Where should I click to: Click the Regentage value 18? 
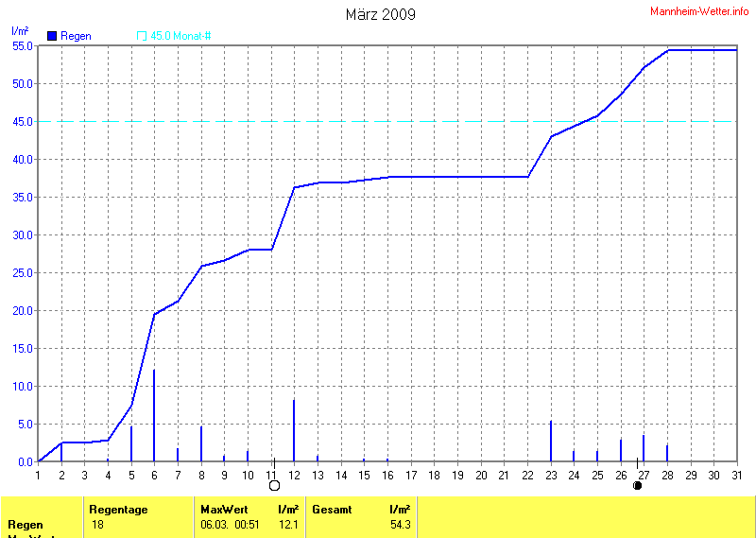(x=98, y=525)
